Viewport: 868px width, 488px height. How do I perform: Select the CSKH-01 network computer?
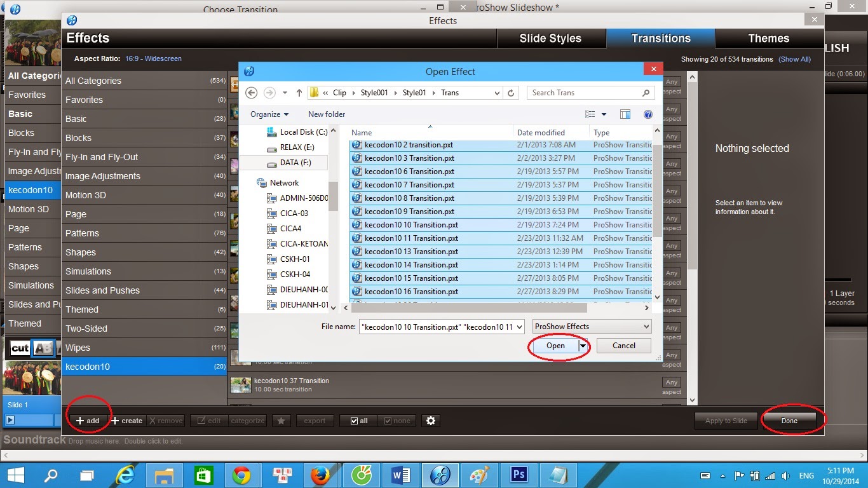point(288,259)
